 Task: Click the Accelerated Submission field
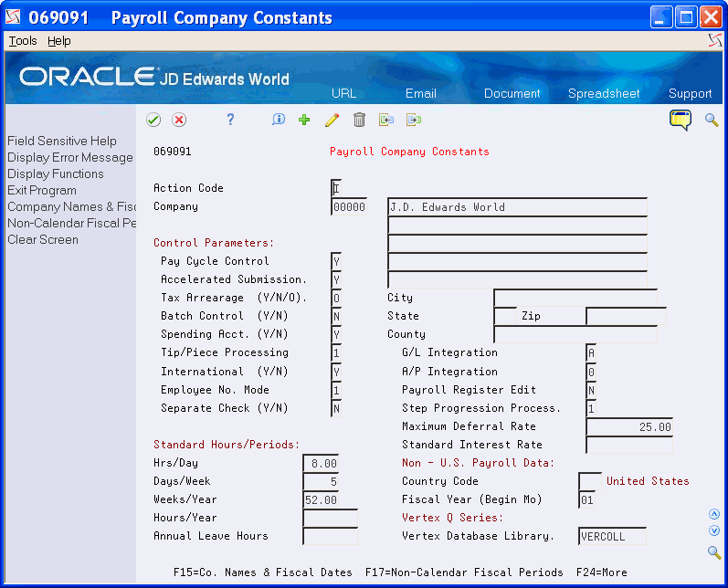(x=336, y=279)
